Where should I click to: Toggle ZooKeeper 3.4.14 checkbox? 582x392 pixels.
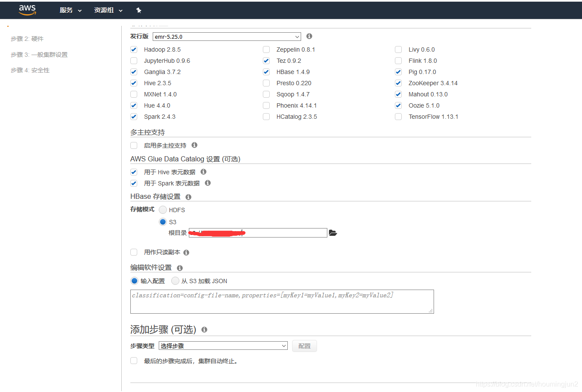[398, 83]
